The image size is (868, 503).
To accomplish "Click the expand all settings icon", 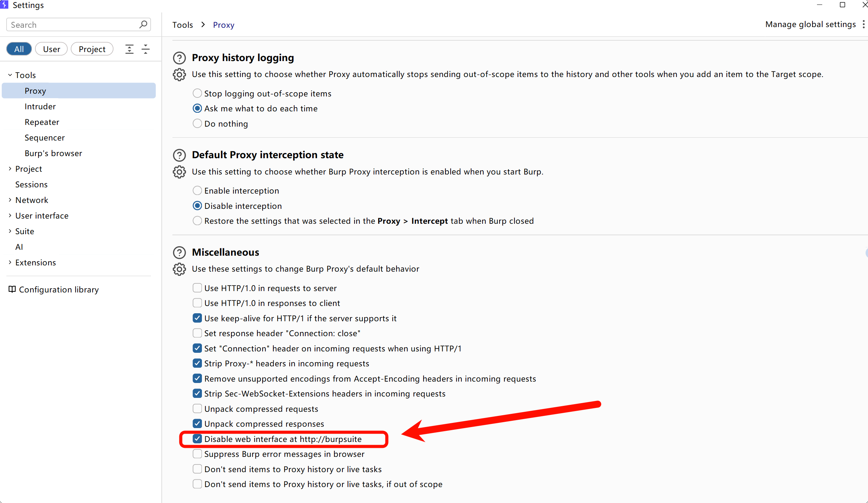I will pos(129,49).
